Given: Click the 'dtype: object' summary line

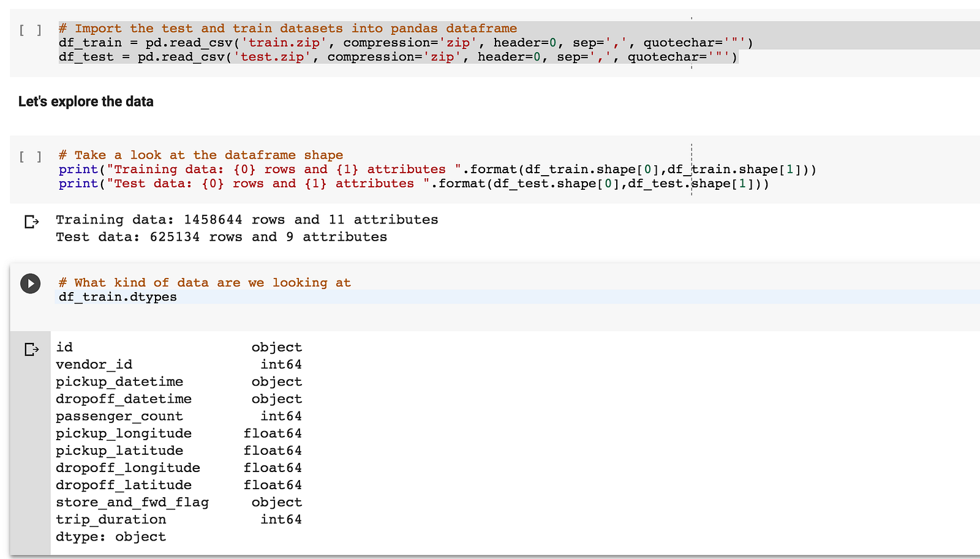Looking at the screenshot, I should pos(111,537).
